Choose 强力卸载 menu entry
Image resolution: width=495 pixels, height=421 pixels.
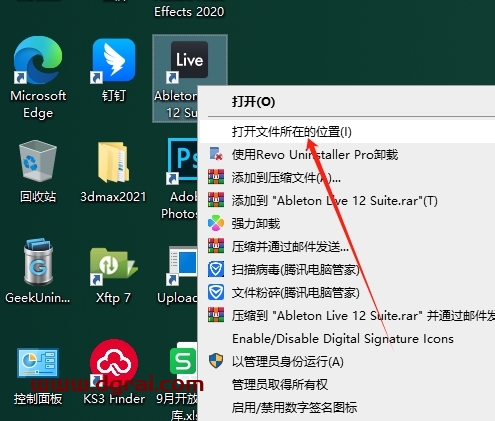pyautogui.click(x=347, y=224)
